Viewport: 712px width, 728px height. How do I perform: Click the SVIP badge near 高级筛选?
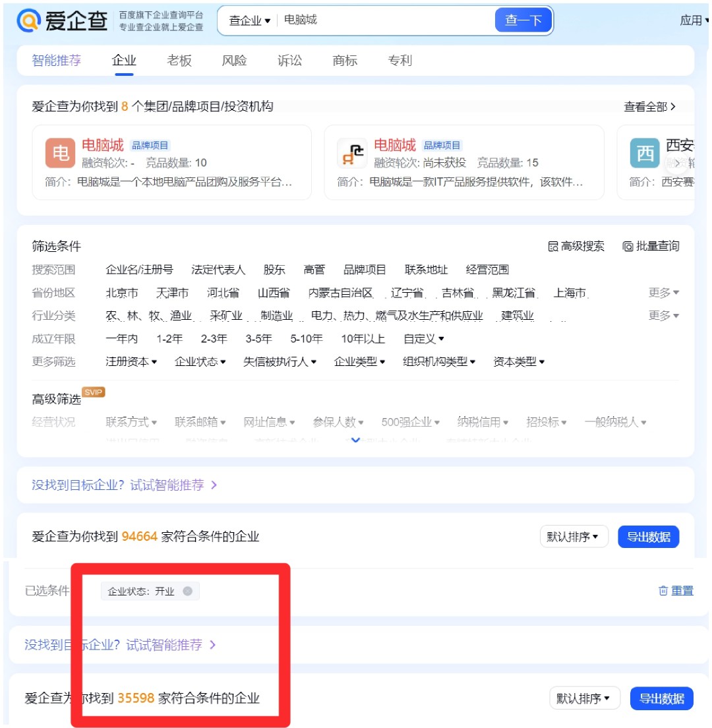[94, 392]
